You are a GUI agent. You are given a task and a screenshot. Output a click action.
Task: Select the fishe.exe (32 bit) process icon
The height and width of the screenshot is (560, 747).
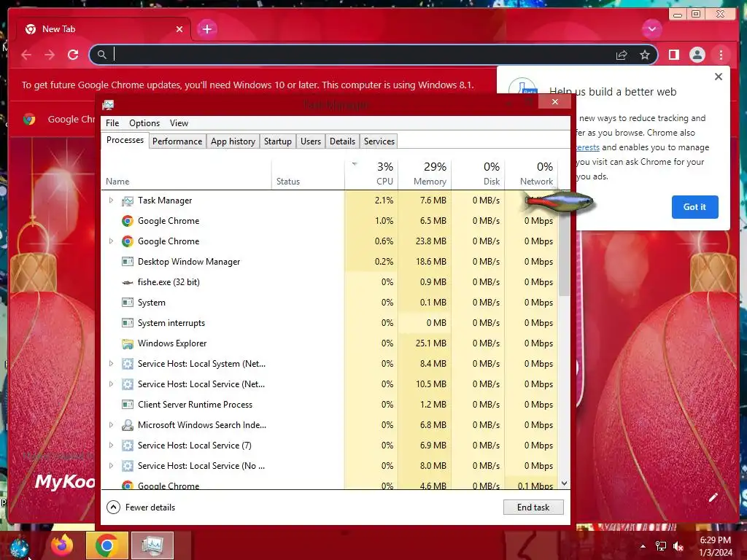coord(127,282)
